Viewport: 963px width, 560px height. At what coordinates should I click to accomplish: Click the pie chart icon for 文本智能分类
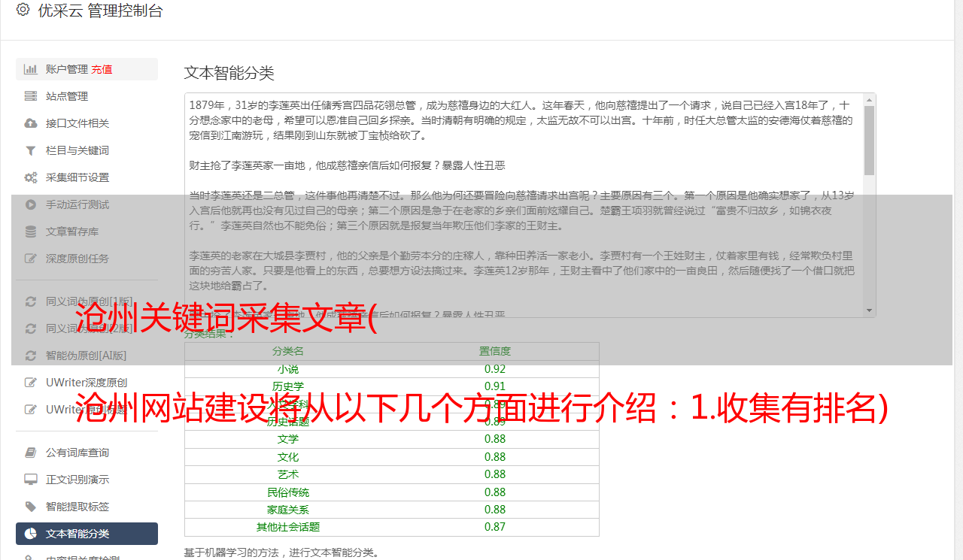[x=31, y=534]
